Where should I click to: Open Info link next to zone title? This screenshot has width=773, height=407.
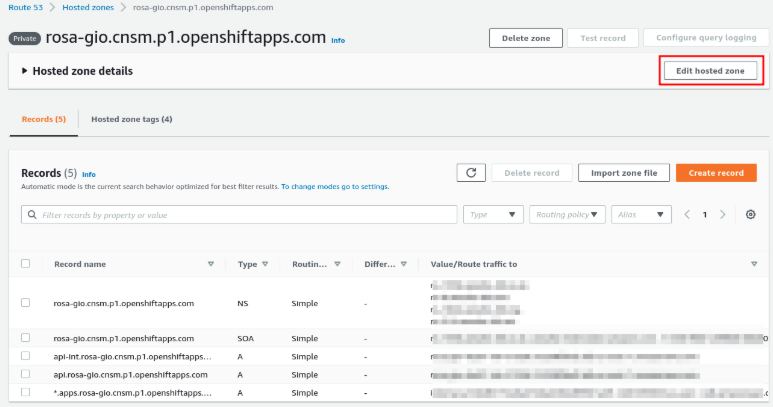(x=338, y=40)
